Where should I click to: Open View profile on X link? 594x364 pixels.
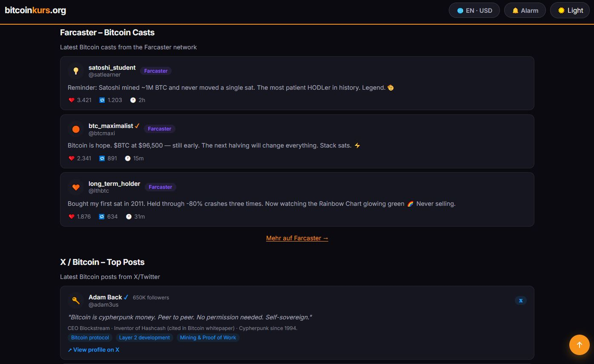click(x=94, y=350)
